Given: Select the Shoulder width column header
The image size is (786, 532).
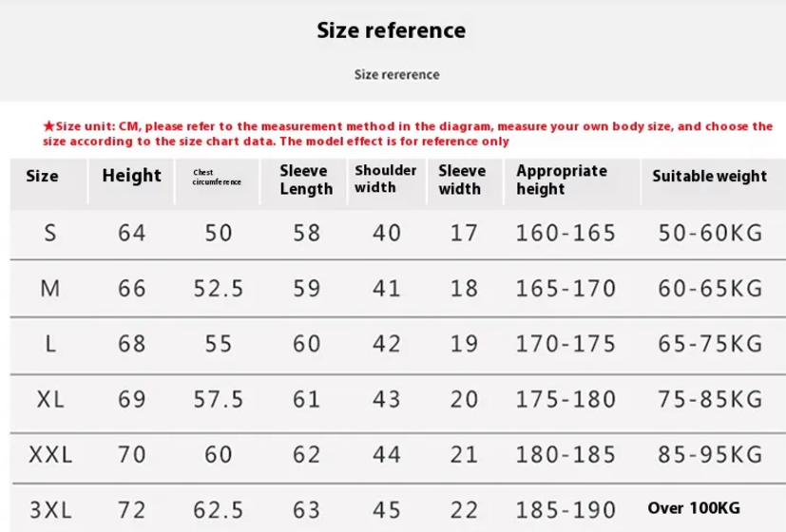Looking at the screenshot, I should 386,179.
